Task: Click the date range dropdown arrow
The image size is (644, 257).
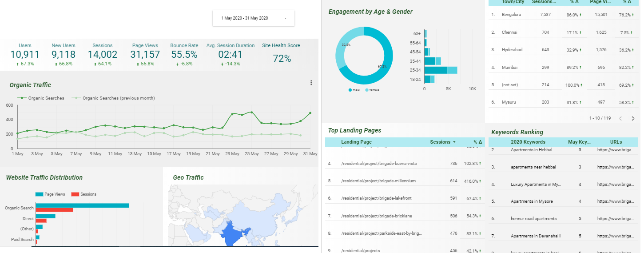Action: point(286,18)
